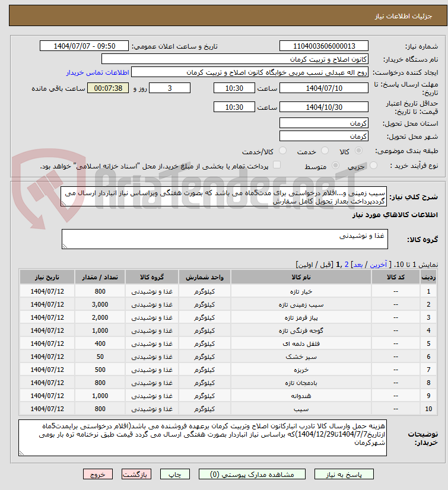Viewport: 448px width, 490px height.
Task: Click the announcement date 1404/07/07 - 09:50 field
Action: click(84, 46)
